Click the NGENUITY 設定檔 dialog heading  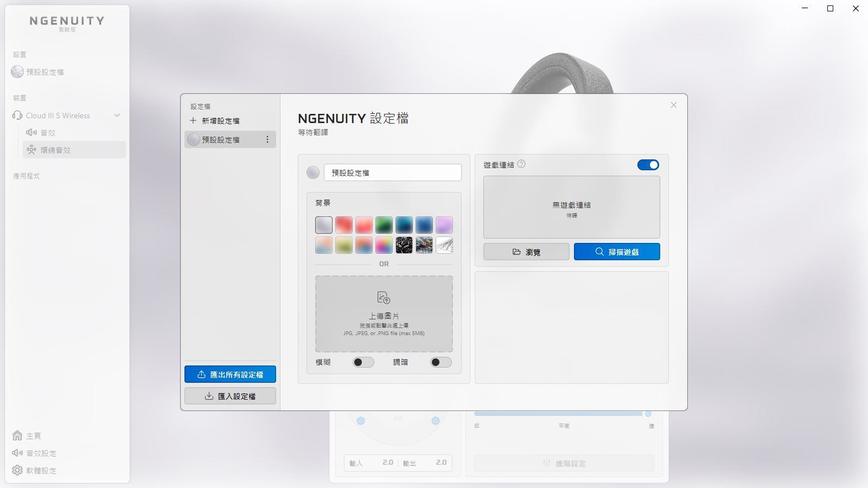353,118
